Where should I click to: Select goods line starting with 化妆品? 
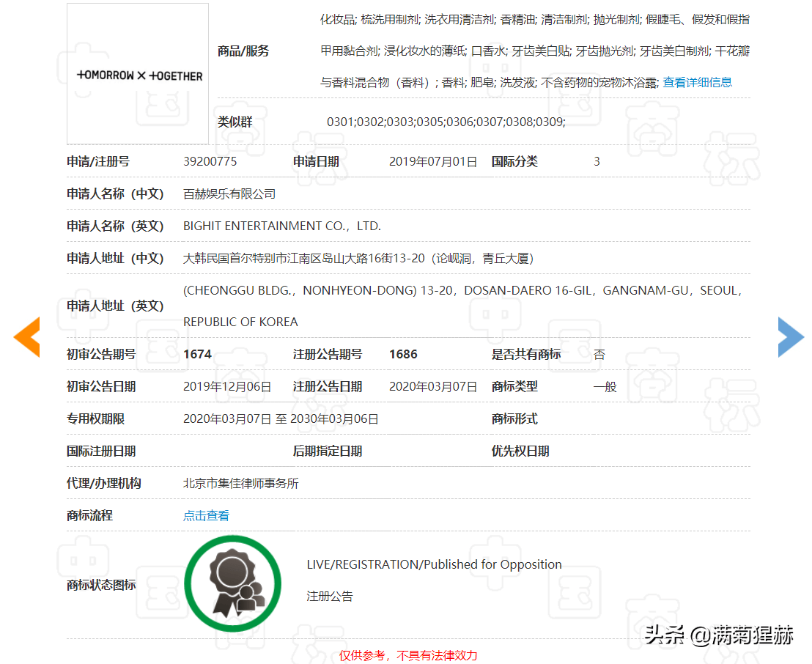[535, 20]
